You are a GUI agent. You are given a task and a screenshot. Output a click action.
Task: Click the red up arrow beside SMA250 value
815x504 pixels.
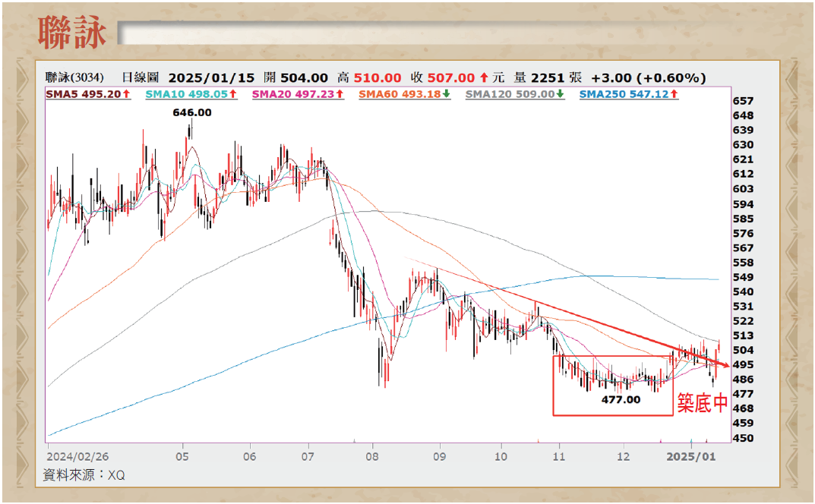pyautogui.click(x=674, y=94)
